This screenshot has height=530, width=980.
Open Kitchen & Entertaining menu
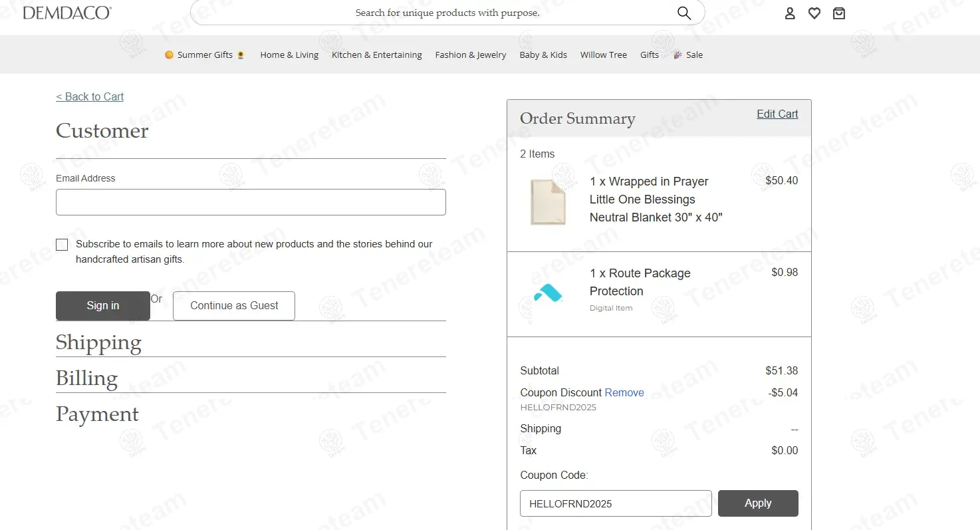[x=377, y=55]
